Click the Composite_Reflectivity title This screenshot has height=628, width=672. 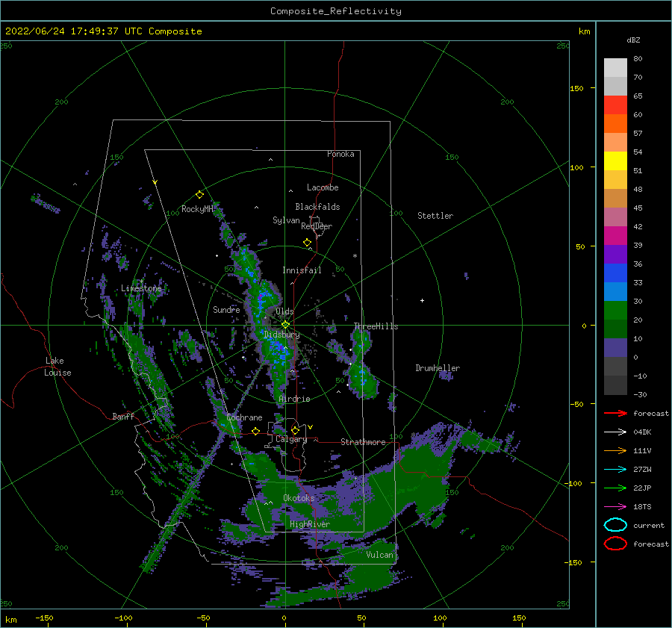pos(336,11)
